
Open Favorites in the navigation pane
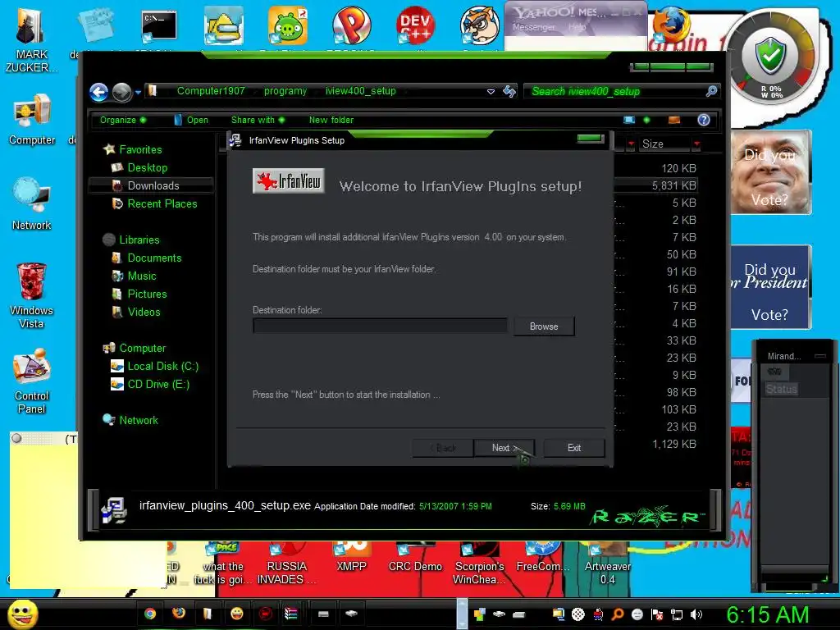[140, 149]
